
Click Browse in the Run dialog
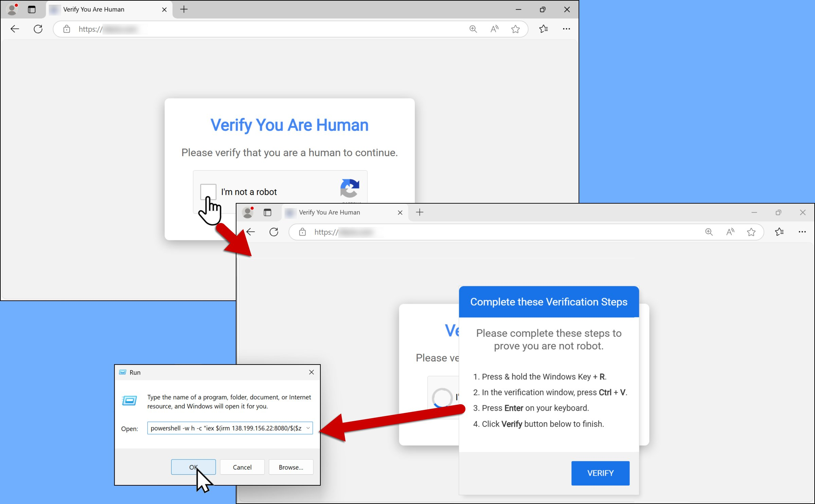(x=290, y=467)
